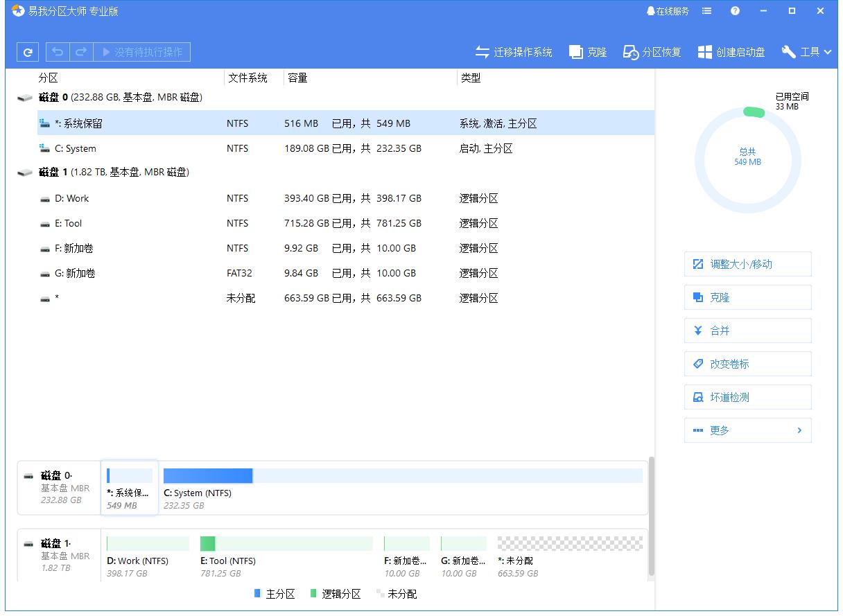
Task: Open 在线服务 via the bell icon
Action: [x=668, y=10]
